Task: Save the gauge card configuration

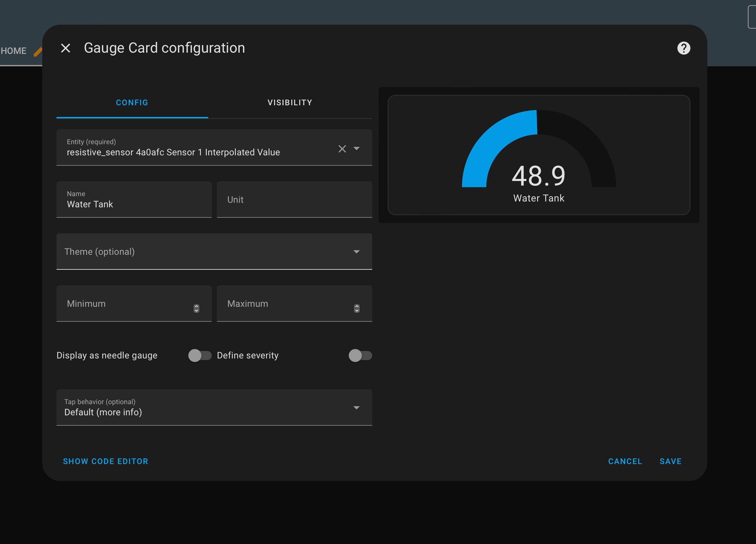Action: coord(670,461)
